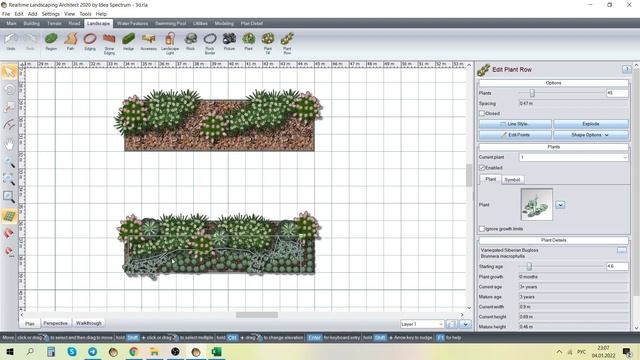Add a Landscape Light
This screenshot has height=360, width=640.
tap(170, 44)
